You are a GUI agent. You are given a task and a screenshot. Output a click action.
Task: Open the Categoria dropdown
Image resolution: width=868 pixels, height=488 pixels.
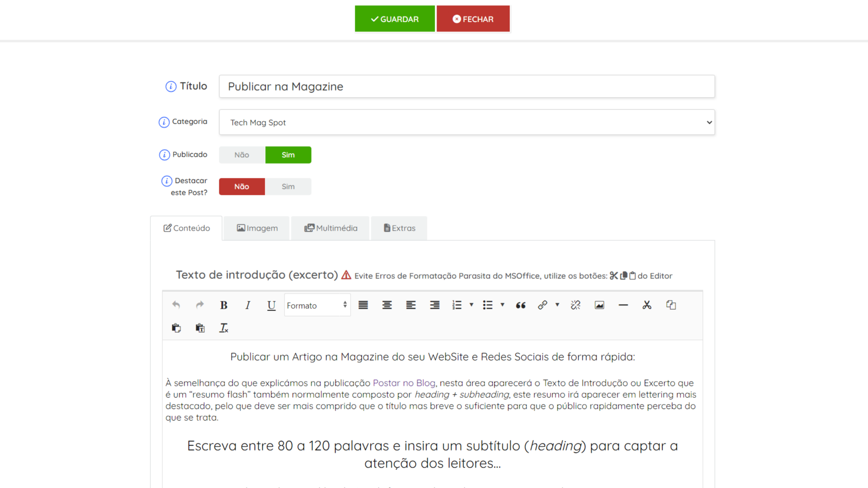coord(467,122)
